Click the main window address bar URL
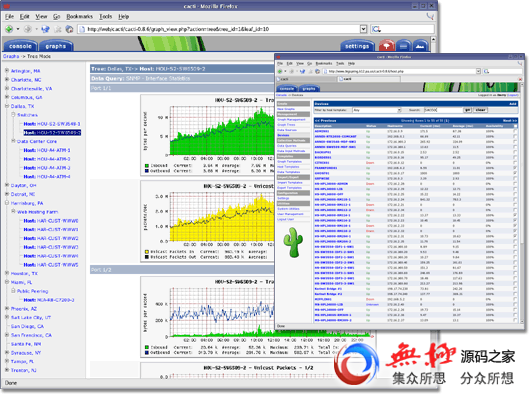530x394 pixels. pos(178,29)
